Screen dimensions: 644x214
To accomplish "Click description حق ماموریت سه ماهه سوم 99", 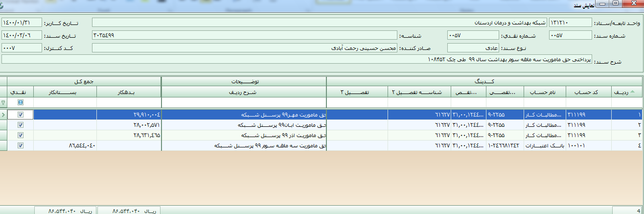I will (x=244, y=145).
